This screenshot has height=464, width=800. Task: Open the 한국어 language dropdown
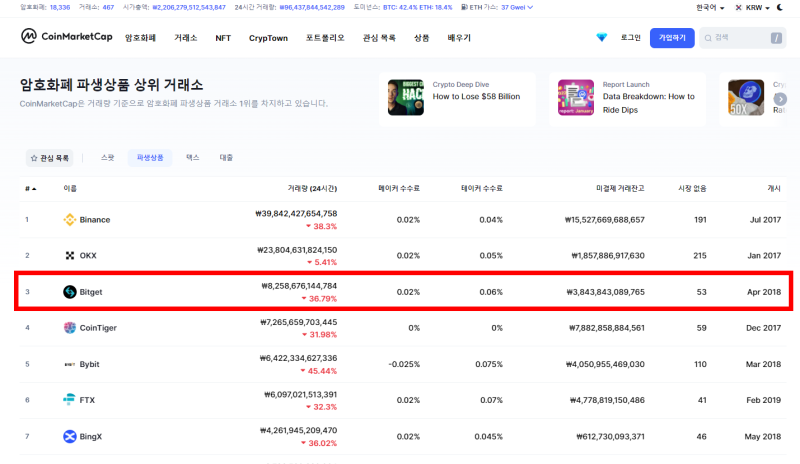tap(710, 7)
